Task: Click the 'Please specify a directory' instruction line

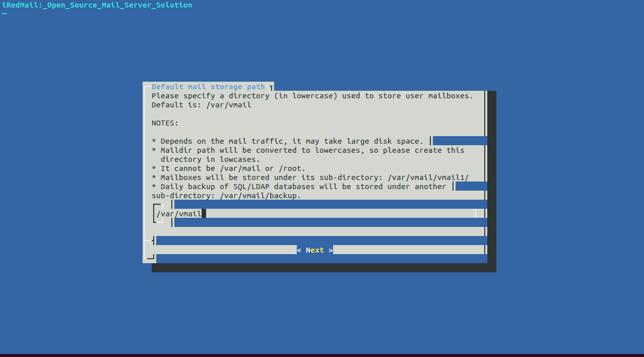Action: 312,96
